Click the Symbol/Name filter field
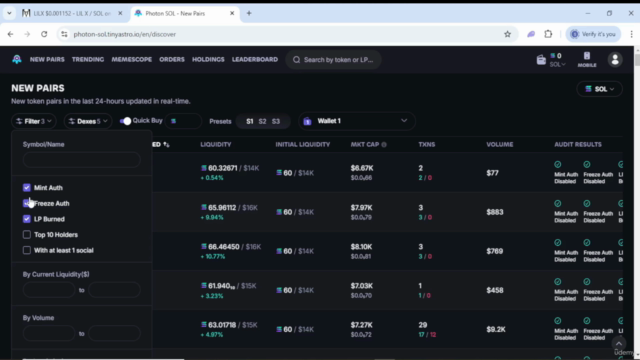Image resolution: width=640 pixels, height=360 pixels. click(82, 160)
